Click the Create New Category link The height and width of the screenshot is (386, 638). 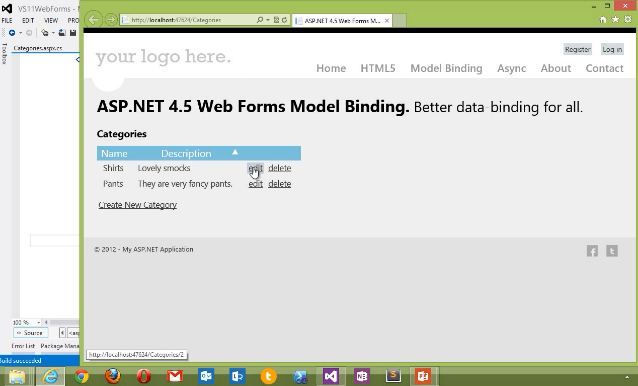pos(138,205)
